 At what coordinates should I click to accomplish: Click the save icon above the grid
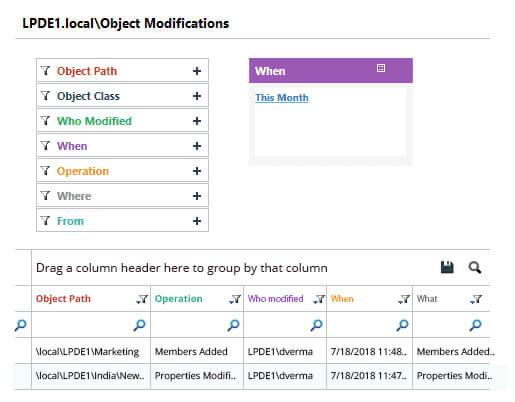(x=447, y=267)
